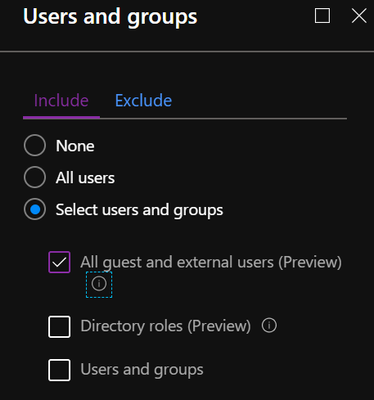
Task: Click the Users and groups checkbox label text
Action: (142, 370)
